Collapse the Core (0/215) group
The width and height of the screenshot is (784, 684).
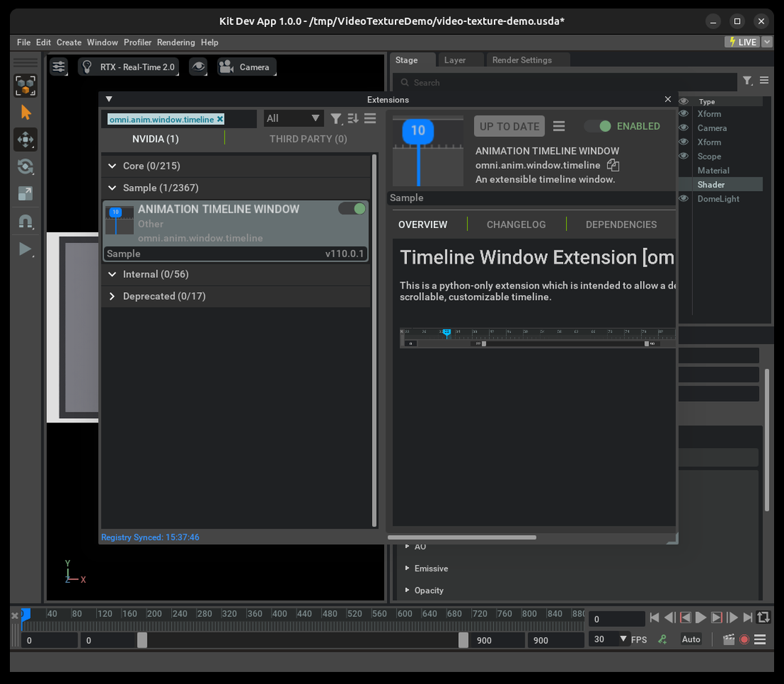point(113,166)
